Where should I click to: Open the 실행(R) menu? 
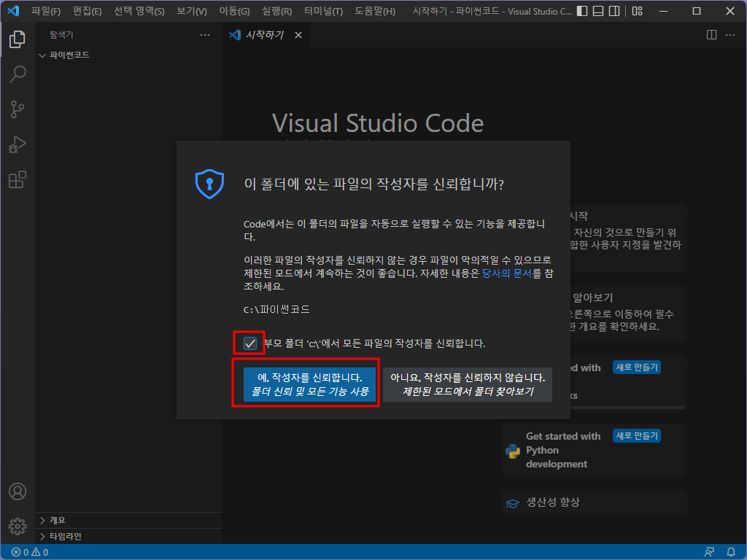coord(276,11)
